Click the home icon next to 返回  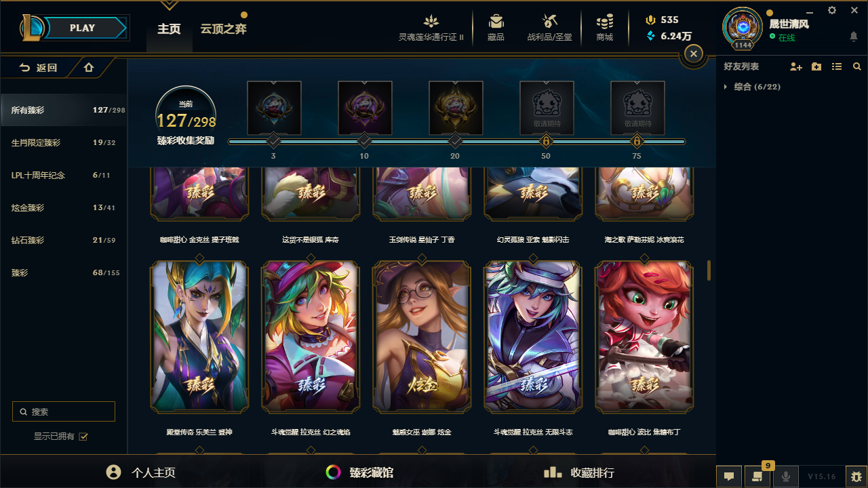[89, 67]
